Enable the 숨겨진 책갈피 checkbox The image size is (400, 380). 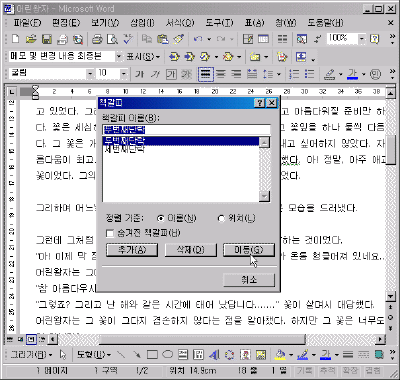110,233
